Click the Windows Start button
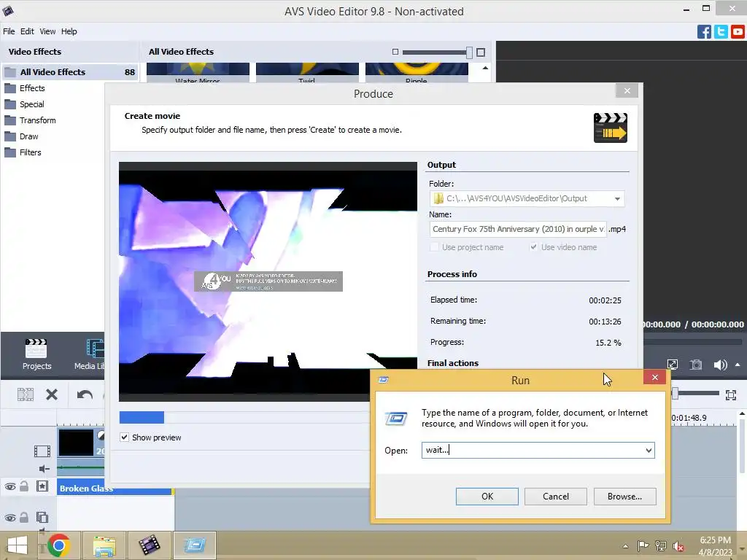The image size is (747, 560). 18,545
